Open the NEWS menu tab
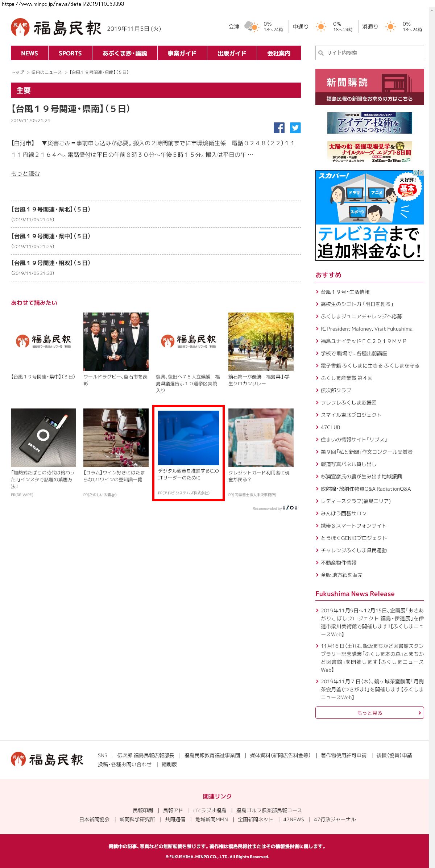 pyautogui.click(x=29, y=53)
